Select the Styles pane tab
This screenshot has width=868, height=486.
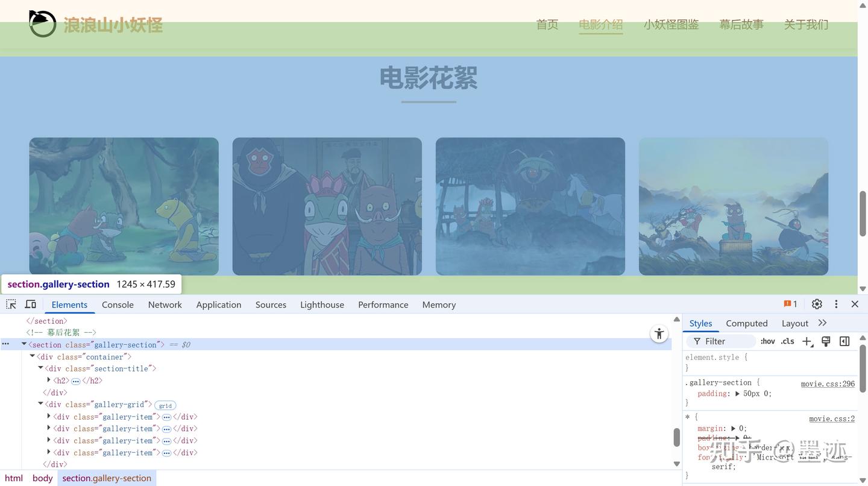pos(700,323)
